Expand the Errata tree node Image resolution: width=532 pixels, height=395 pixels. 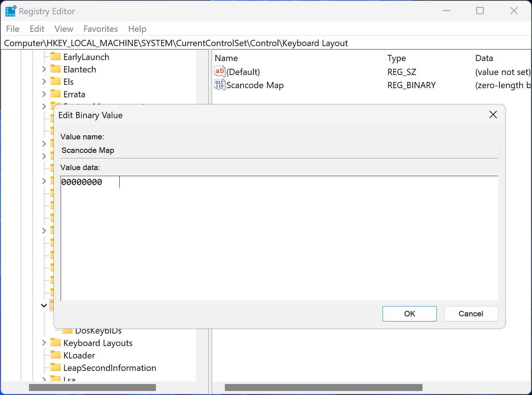point(44,94)
